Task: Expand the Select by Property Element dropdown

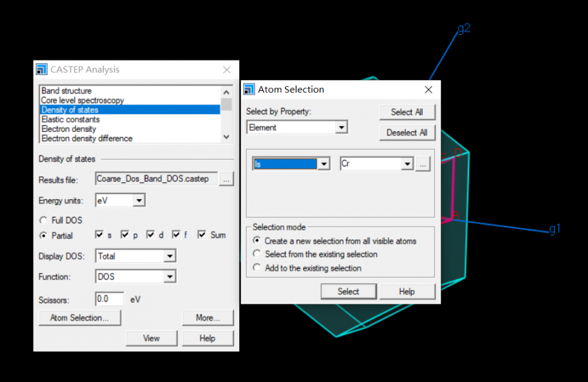Action: 341,127
